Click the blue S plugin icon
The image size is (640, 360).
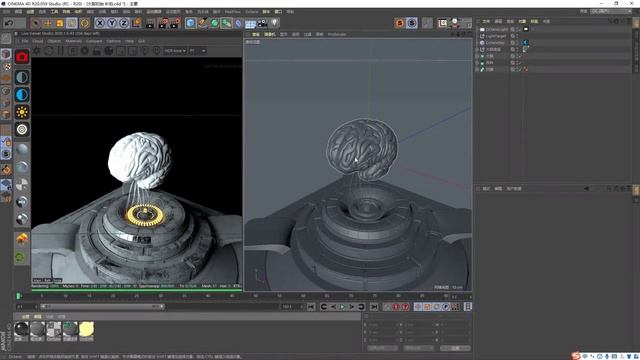(x=412, y=23)
